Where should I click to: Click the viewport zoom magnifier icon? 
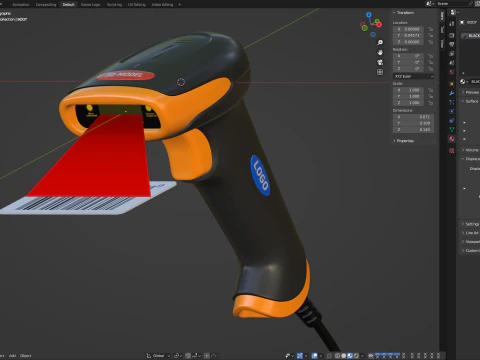pos(380,42)
